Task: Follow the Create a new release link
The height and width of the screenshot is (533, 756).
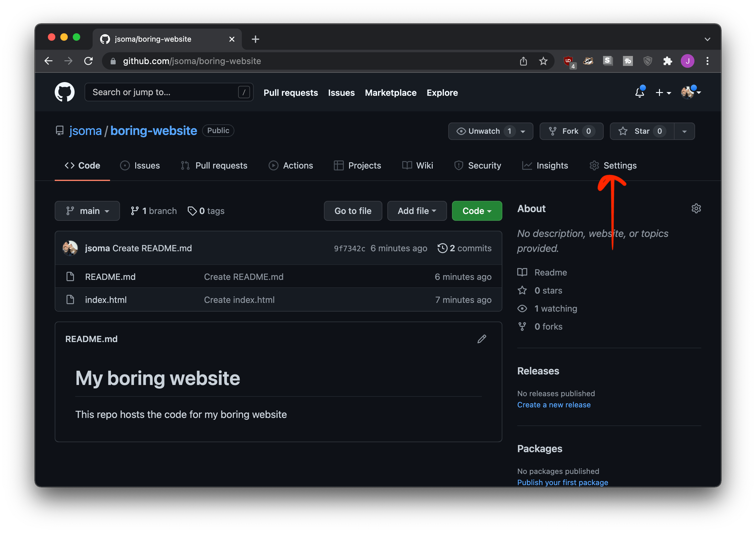Action: point(554,405)
